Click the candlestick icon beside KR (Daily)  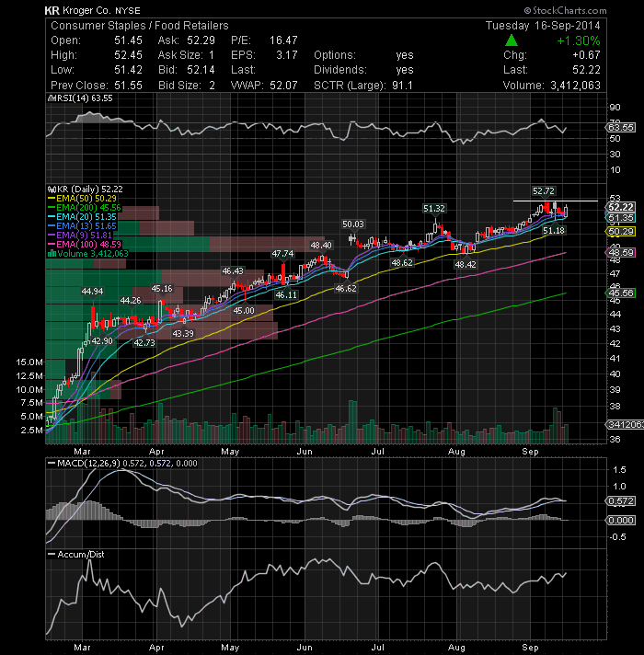coord(52,190)
